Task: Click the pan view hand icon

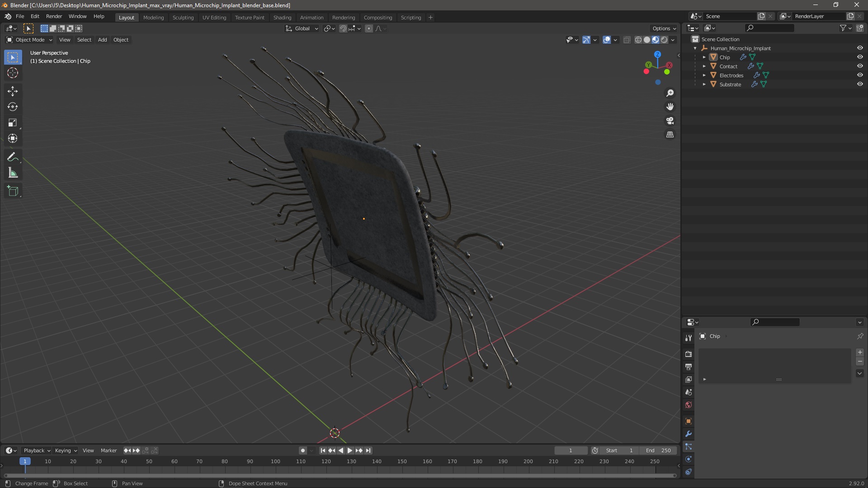Action: [x=670, y=107]
